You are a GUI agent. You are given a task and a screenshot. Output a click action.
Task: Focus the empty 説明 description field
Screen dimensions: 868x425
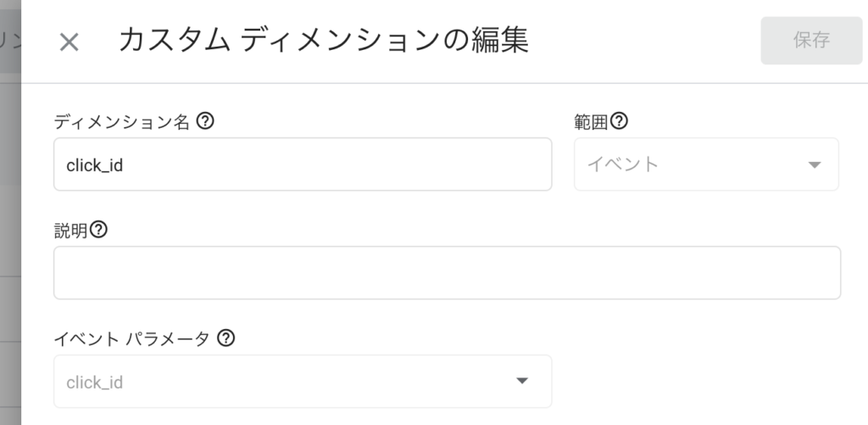448,272
